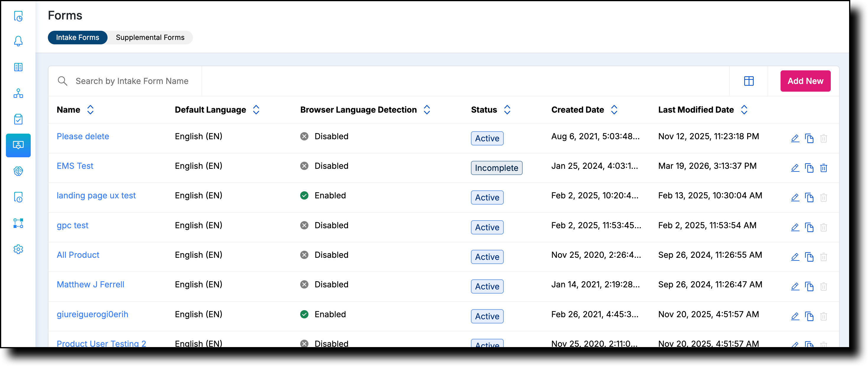This screenshot has height=366, width=868.
Task: Edit the EMS Test form
Action: pyautogui.click(x=795, y=168)
